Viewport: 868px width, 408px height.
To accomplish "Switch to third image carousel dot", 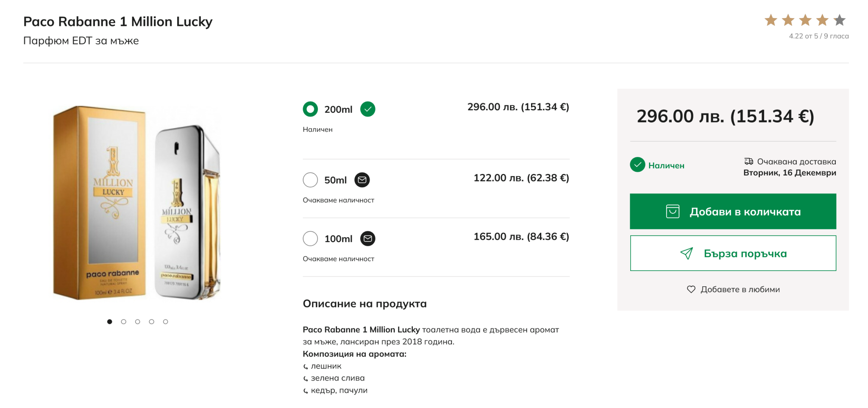I will [138, 321].
